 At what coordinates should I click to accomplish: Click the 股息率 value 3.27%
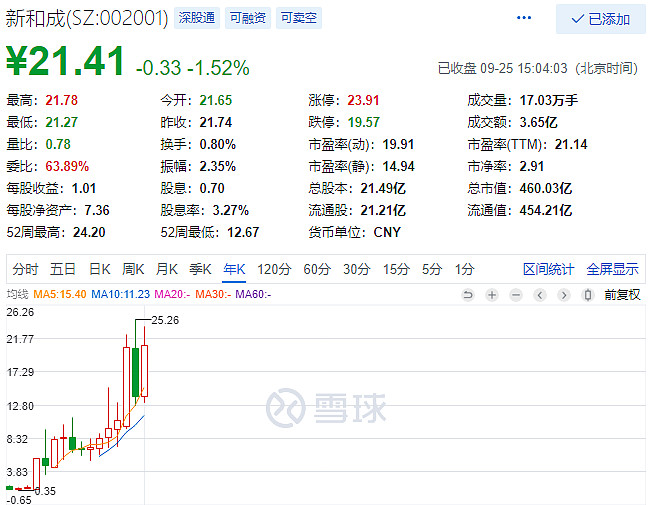tap(231, 210)
